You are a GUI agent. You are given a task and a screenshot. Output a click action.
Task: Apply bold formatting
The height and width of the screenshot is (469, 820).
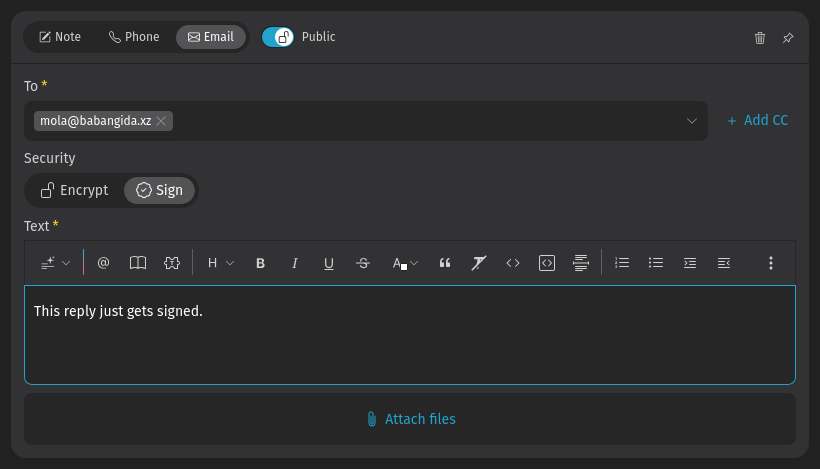(x=260, y=263)
